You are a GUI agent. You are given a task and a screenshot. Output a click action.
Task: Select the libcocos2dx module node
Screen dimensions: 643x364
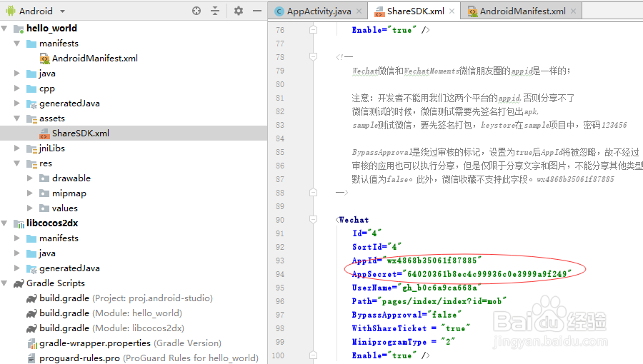[x=52, y=223]
